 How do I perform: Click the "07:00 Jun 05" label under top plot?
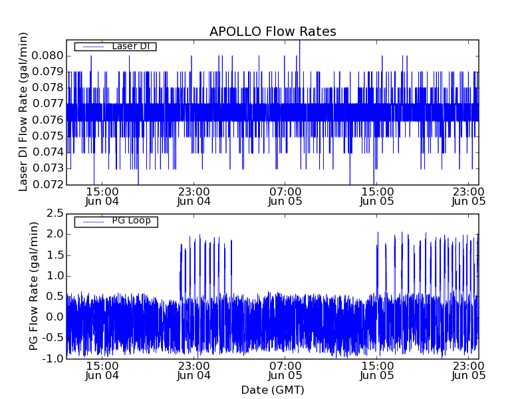(x=285, y=196)
